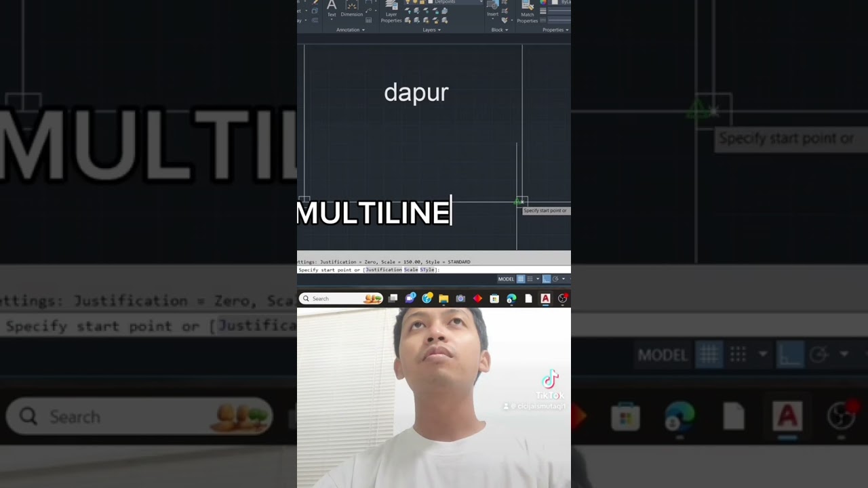Open the Camera app from the taskbar

(460, 298)
